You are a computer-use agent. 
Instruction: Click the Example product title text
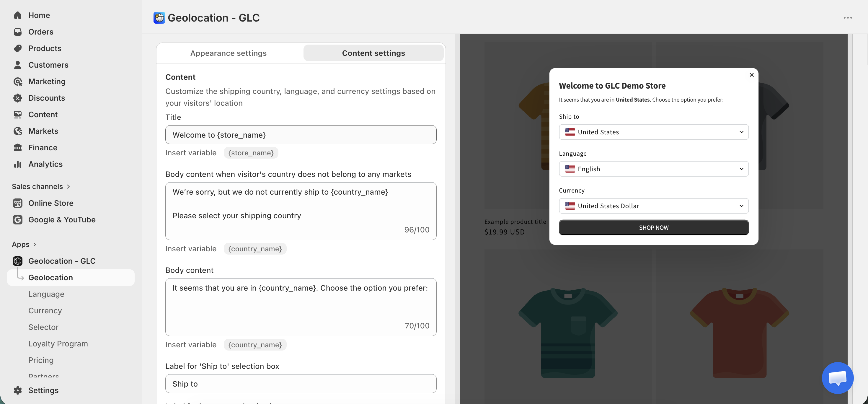(515, 221)
